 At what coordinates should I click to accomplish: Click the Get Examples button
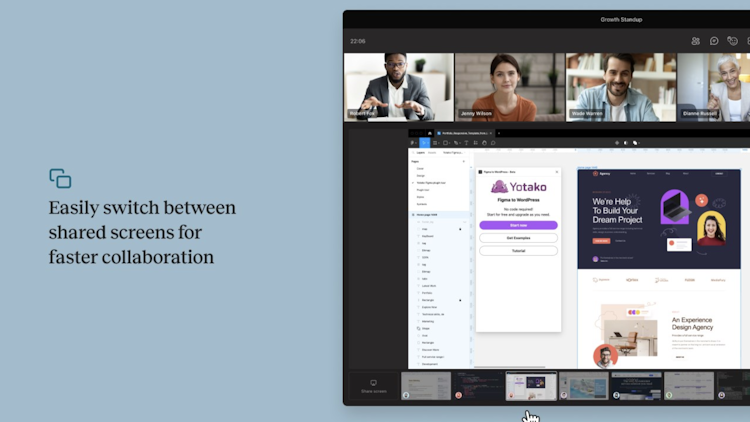[x=518, y=238]
